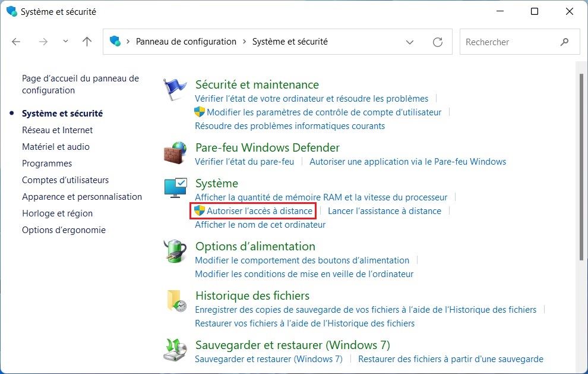The width and height of the screenshot is (588, 374).
Task: Open the recent locations dropdown arrow
Action: tap(65, 42)
